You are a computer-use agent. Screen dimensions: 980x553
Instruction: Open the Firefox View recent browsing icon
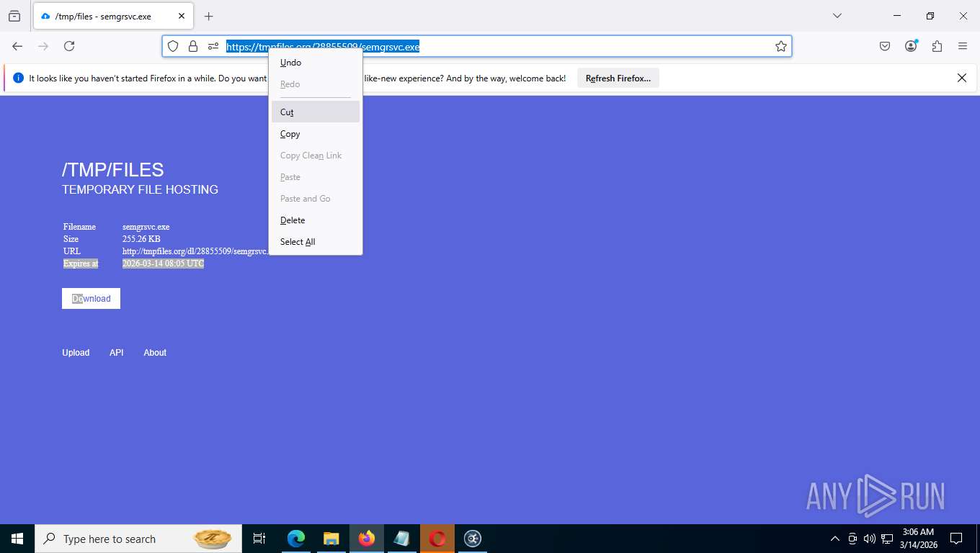[x=14, y=16]
